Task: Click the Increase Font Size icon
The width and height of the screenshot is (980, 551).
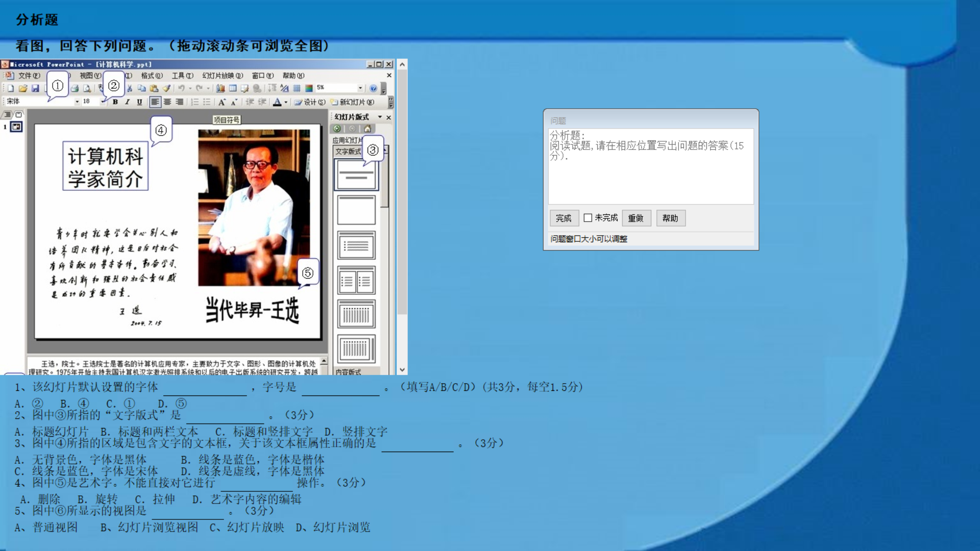Action: coord(222,102)
